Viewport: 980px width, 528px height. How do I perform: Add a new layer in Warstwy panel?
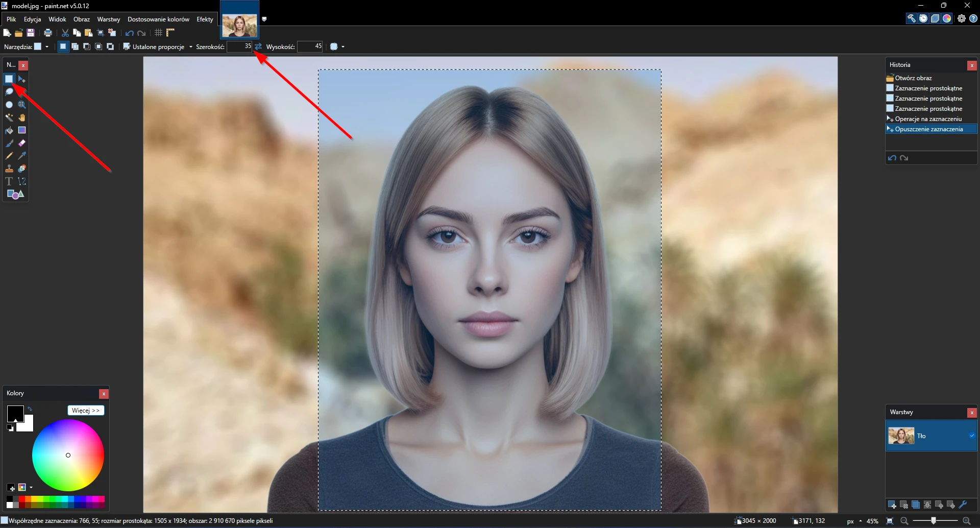(x=892, y=505)
